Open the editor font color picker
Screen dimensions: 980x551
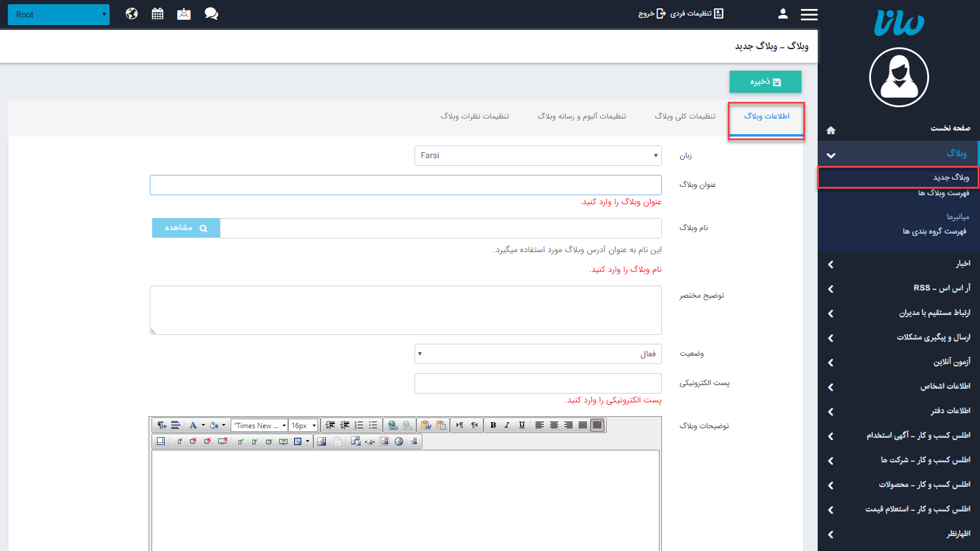[x=193, y=425]
